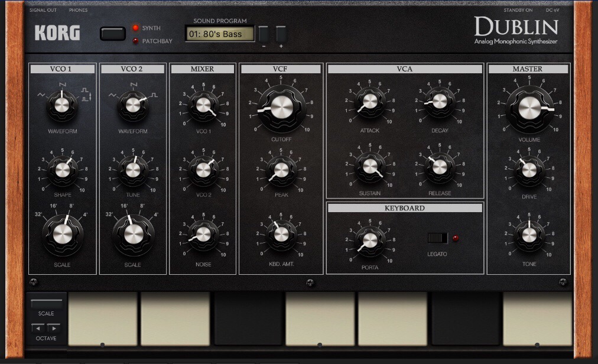The image size is (598, 364).
Task: Click the octave down arrow
Action: pyautogui.click(x=38, y=328)
